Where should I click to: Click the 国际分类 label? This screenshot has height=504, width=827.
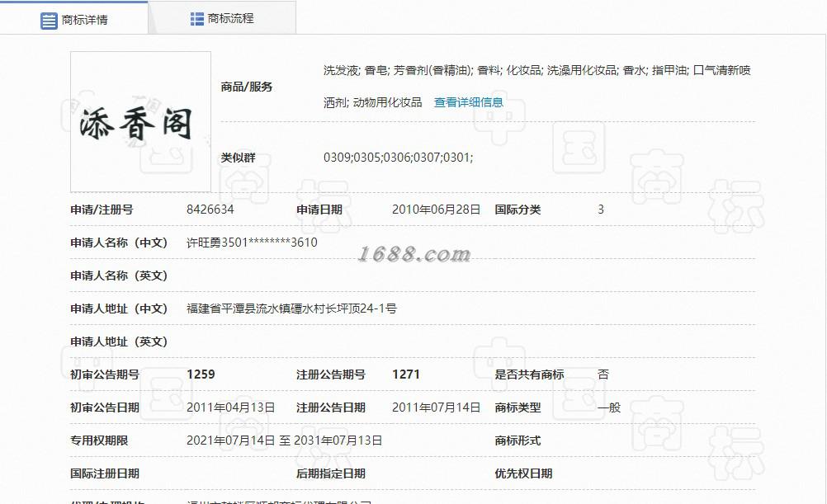coord(518,210)
